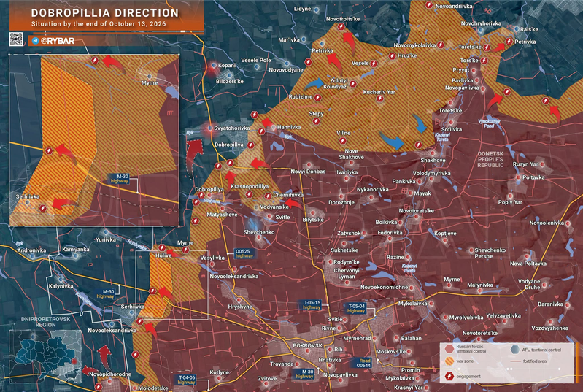The width and height of the screenshot is (583, 392).
Task: Click the engagement symbol in the legend
Action: click(x=449, y=377)
